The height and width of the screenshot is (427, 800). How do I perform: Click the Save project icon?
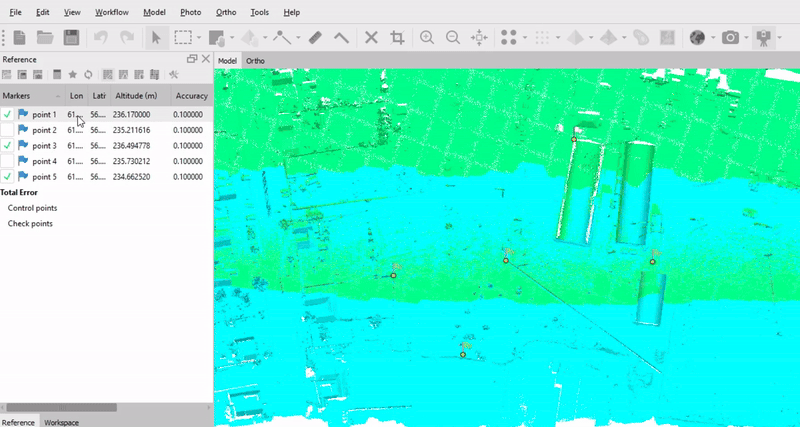pyautogui.click(x=71, y=37)
